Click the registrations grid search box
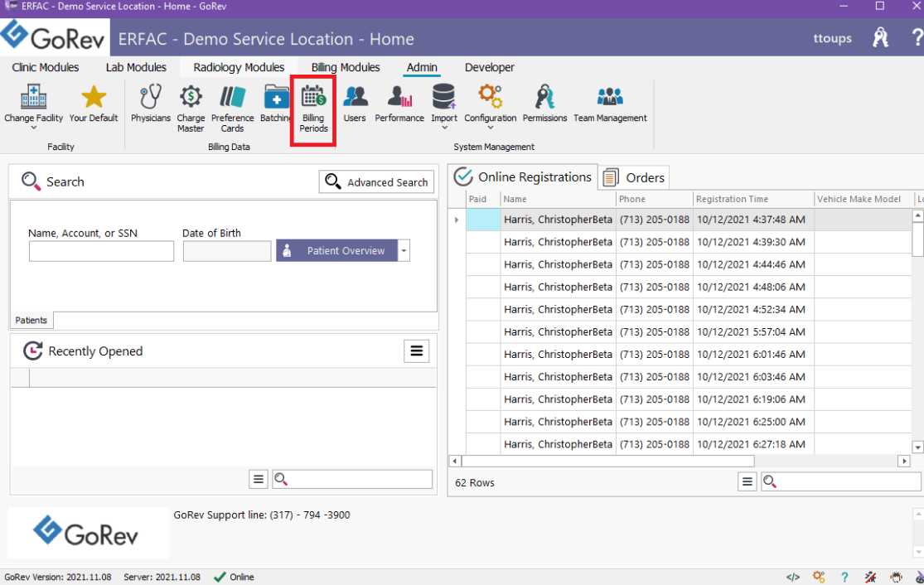924x585 pixels. pyautogui.click(x=841, y=482)
